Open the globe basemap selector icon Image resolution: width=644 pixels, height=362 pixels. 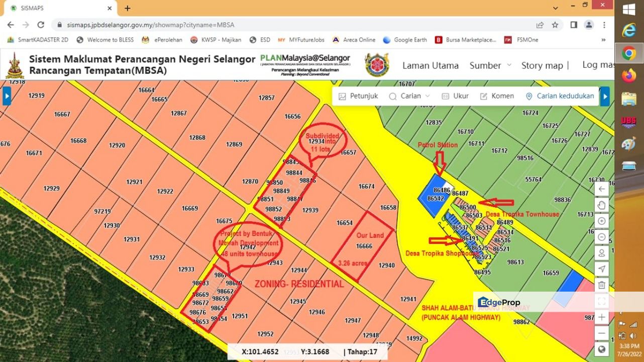click(x=602, y=349)
